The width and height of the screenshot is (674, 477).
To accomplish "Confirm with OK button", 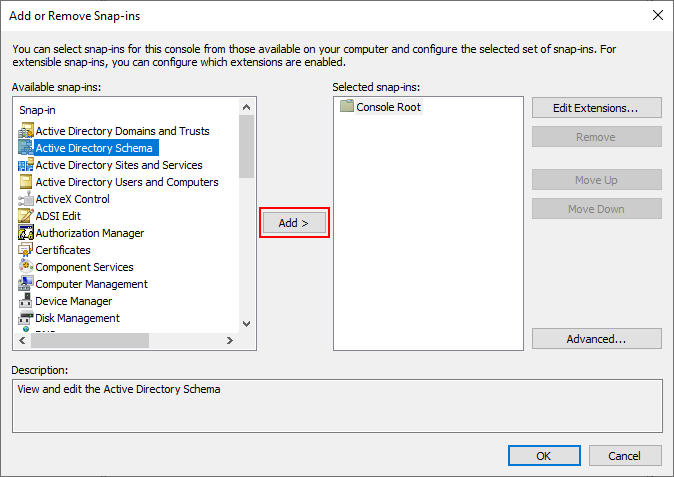I will 544,456.
